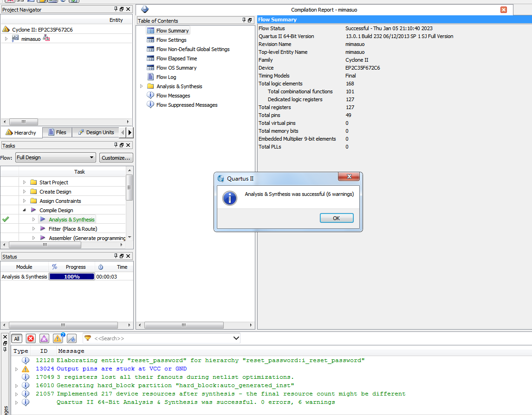Expand warning 13024 output pins message
Image resolution: width=532 pixels, height=415 pixels.
point(16,369)
